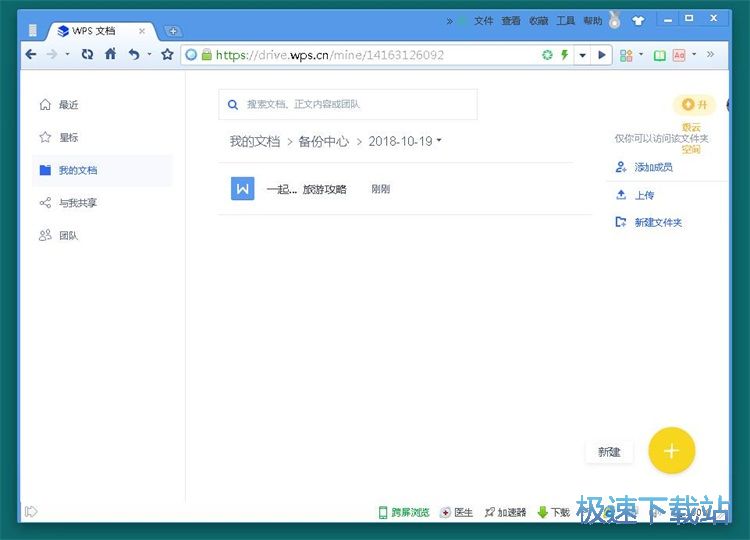750x540 pixels.
Task: Click the green lightning speed-mode icon
Action: pos(564,55)
